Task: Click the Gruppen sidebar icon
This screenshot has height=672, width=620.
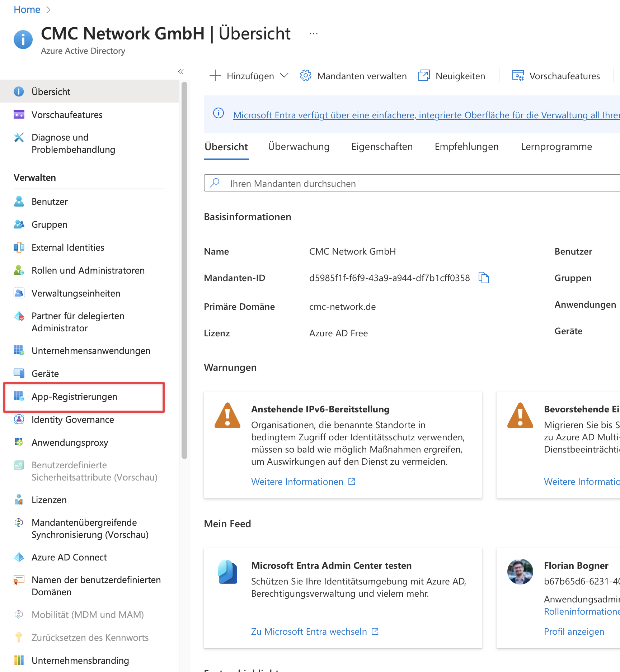Action: point(19,224)
